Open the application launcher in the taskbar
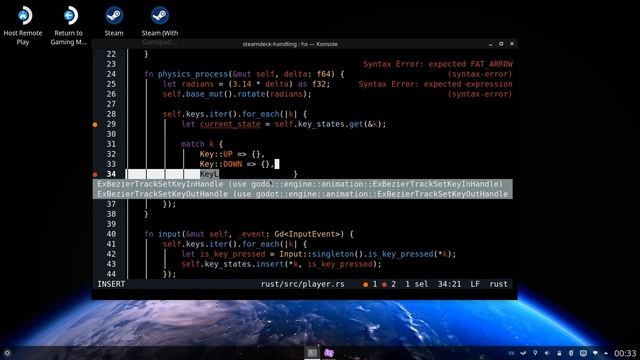This screenshot has height=360, width=640. tap(7, 353)
